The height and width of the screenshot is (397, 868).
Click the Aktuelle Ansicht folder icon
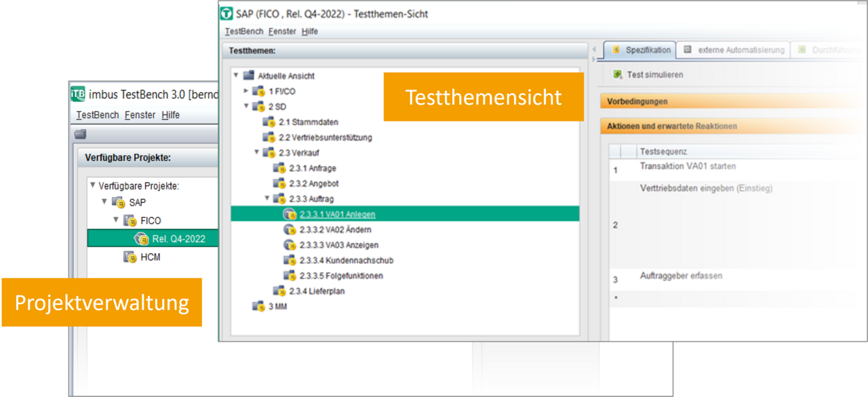click(248, 76)
